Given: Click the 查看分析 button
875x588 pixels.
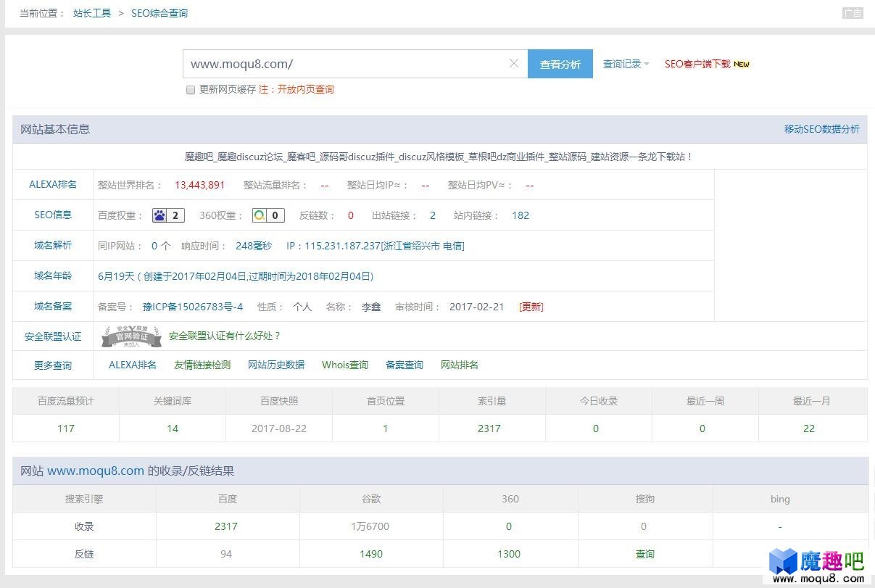Looking at the screenshot, I should (x=560, y=64).
